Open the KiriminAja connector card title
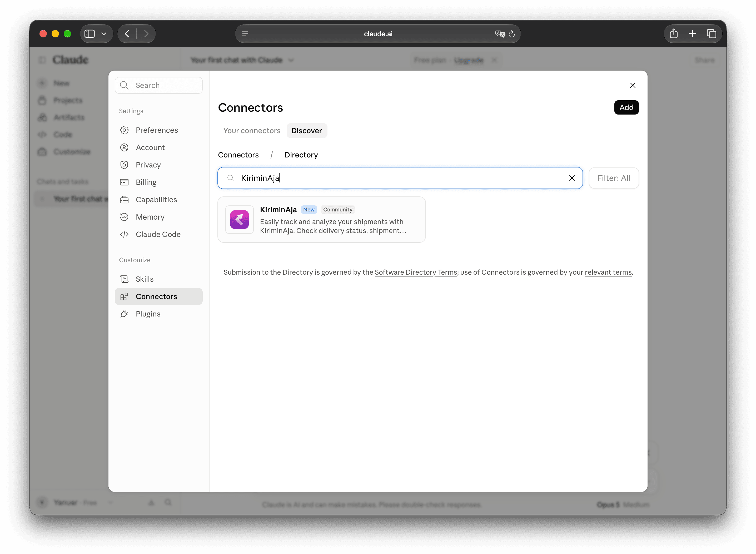 (278, 210)
